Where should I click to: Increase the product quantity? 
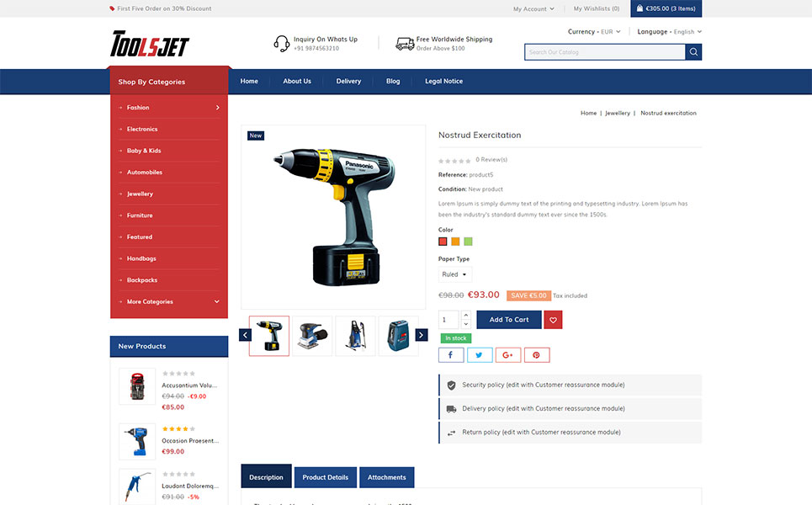(x=466, y=315)
